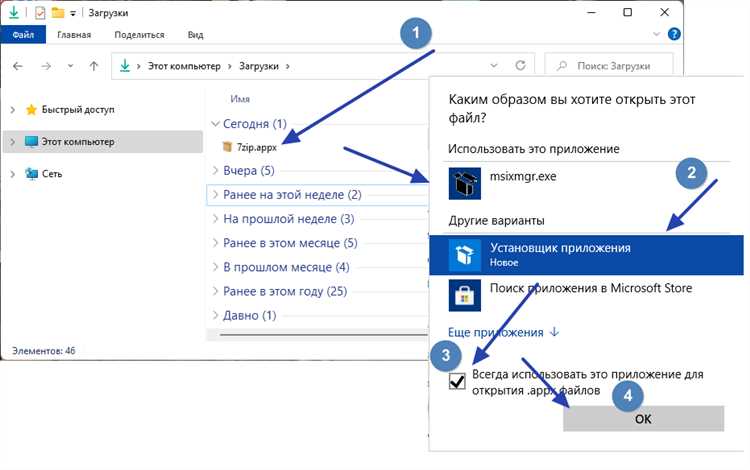
Task: Click the msixmgr.exe package icon
Action: tap(464, 183)
